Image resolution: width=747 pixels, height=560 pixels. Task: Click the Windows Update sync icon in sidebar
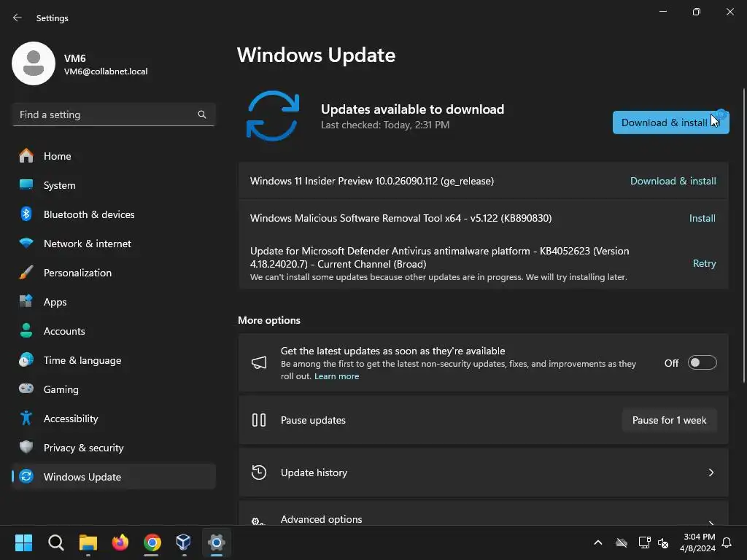[x=26, y=476]
